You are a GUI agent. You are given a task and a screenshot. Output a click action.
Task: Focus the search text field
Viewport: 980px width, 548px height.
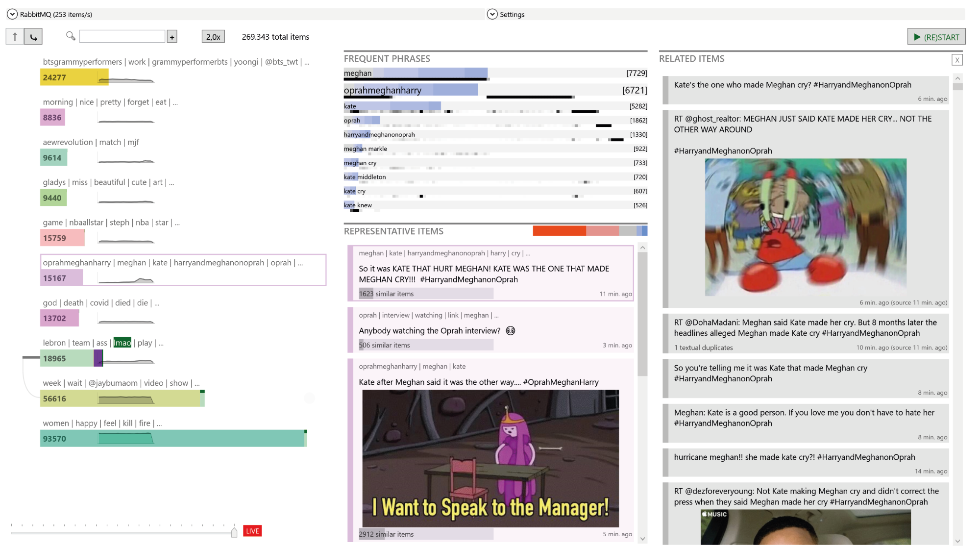coord(122,36)
